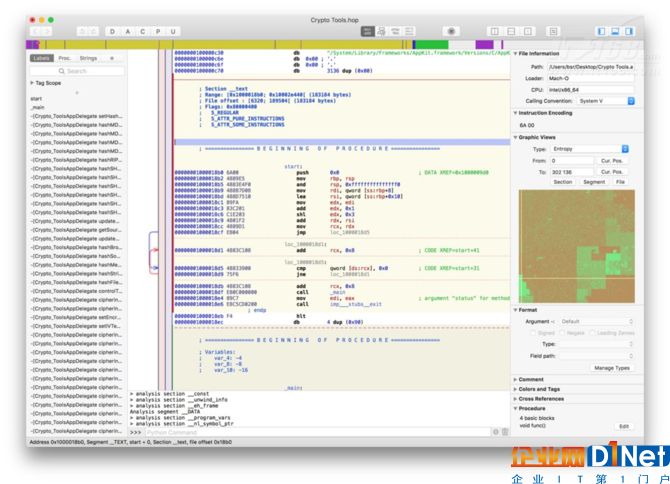Expand the Colors and Tags section
Viewport: 670px width, 484px height.
point(515,389)
